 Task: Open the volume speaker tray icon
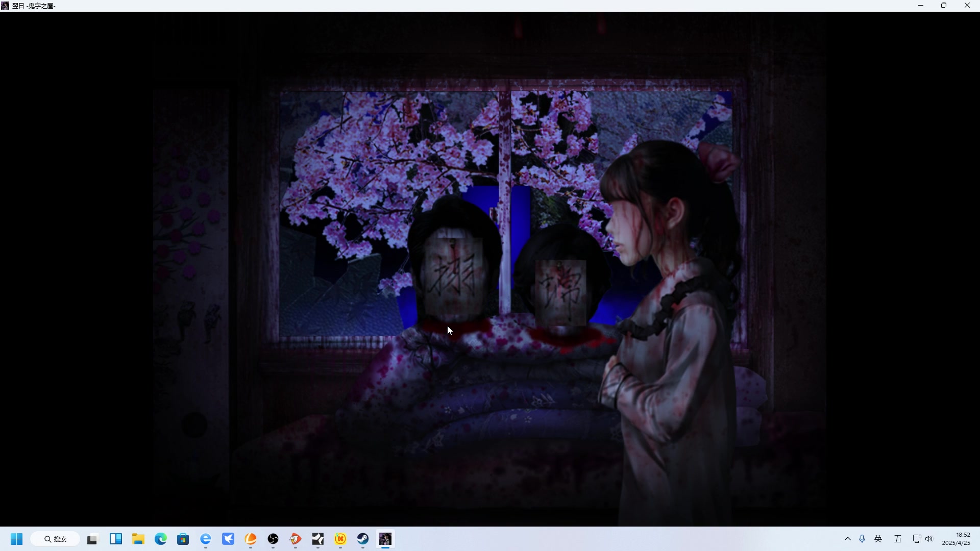click(929, 539)
